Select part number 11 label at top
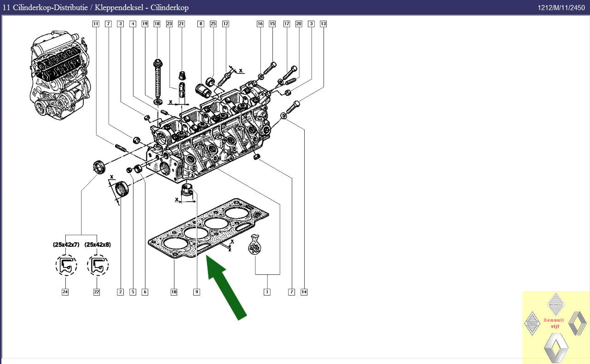Screen dimensions: 590x364 point(96,23)
